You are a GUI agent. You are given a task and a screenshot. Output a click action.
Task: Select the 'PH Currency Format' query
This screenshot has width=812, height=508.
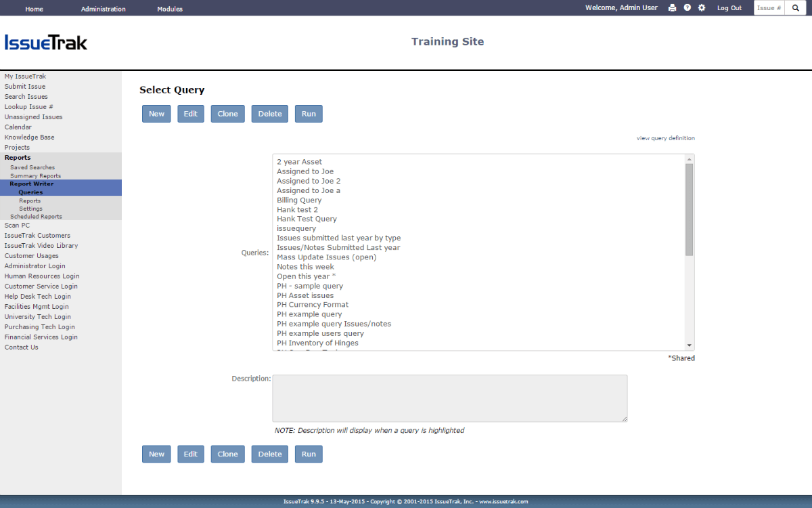pyautogui.click(x=313, y=305)
